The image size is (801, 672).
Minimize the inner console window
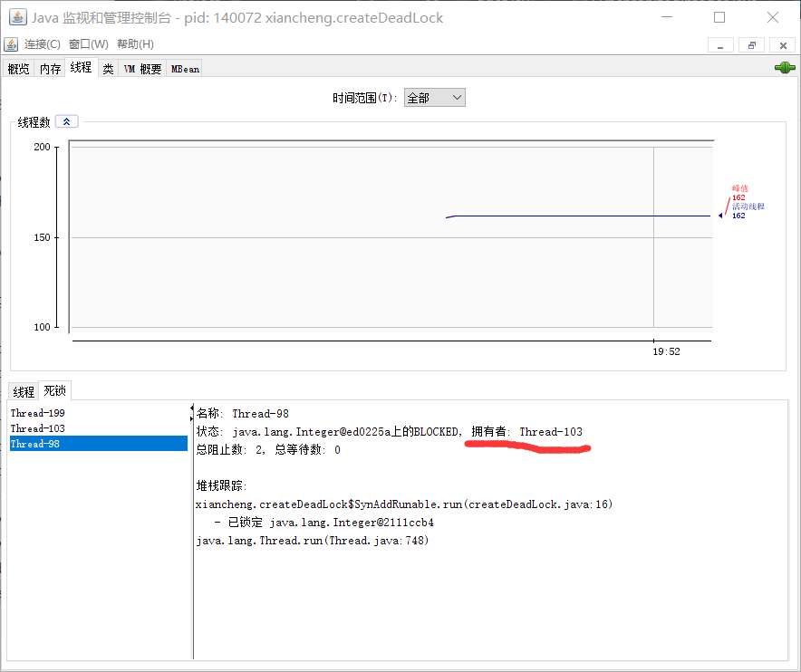click(x=720, y=45)
